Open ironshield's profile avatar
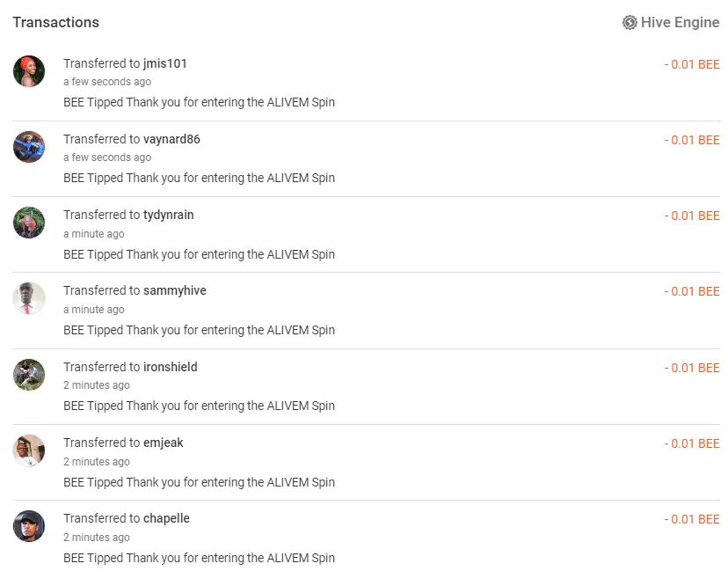This screenshot has width=728, height=571. click(29, 375)
